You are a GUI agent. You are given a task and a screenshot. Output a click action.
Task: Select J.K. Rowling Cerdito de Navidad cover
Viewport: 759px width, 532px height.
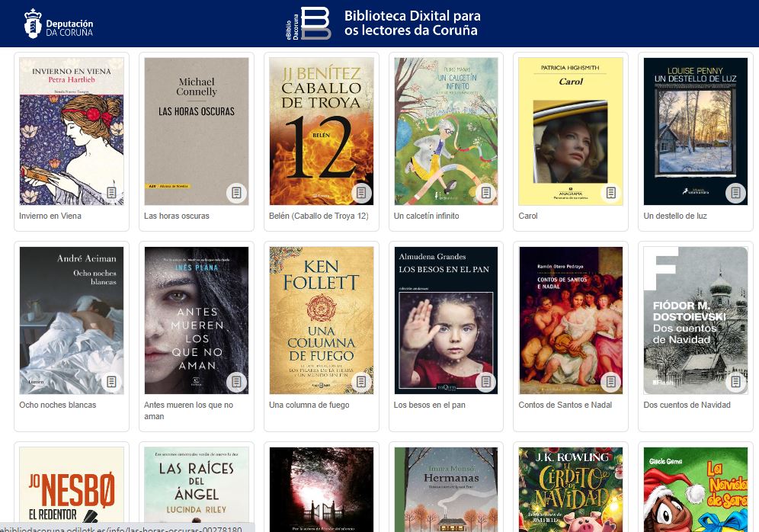click(x=571, y=489)
